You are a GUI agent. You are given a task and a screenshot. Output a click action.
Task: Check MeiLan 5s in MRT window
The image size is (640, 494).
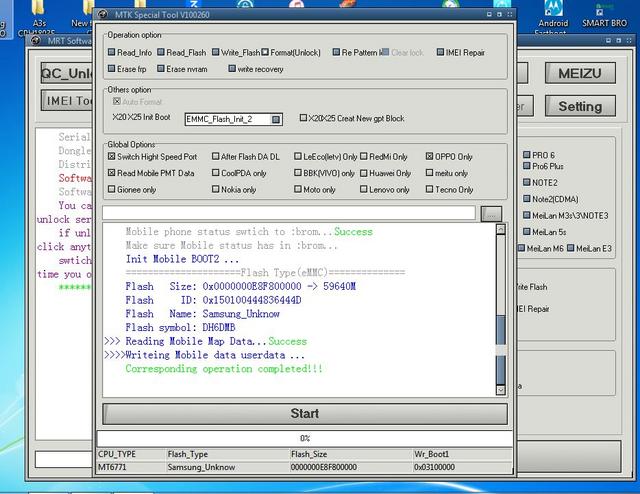coord(527,231)
